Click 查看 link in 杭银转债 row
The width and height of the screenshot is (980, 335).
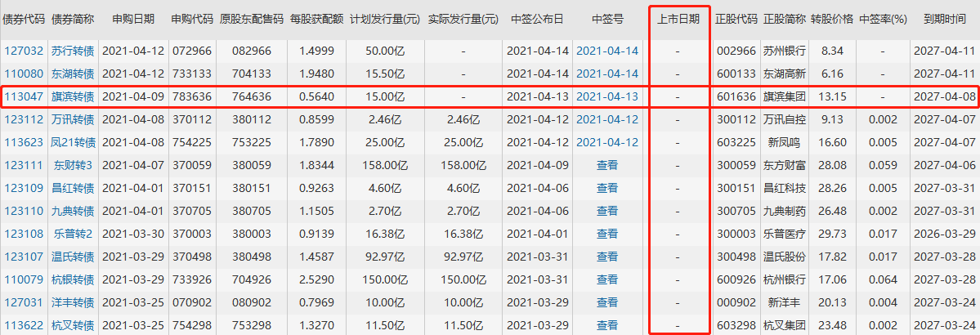pos(607,279)
